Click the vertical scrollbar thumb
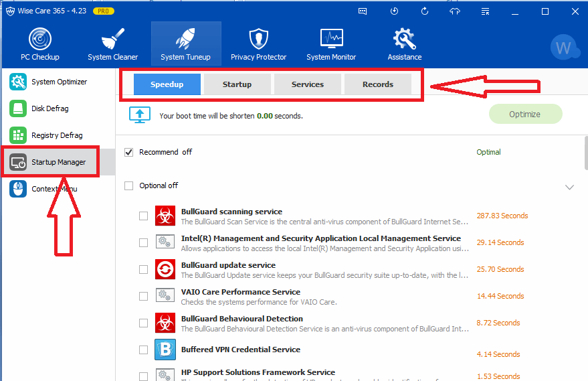 click(x=586, y=153)
